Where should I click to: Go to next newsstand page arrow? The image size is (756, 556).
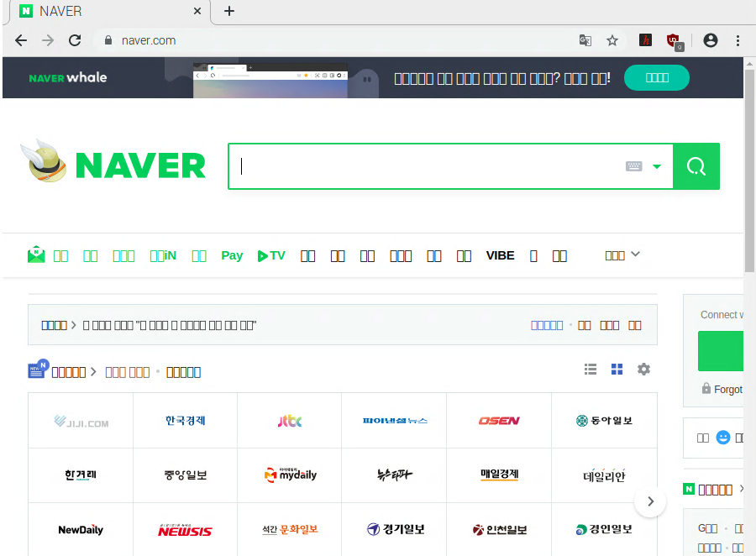650,501
